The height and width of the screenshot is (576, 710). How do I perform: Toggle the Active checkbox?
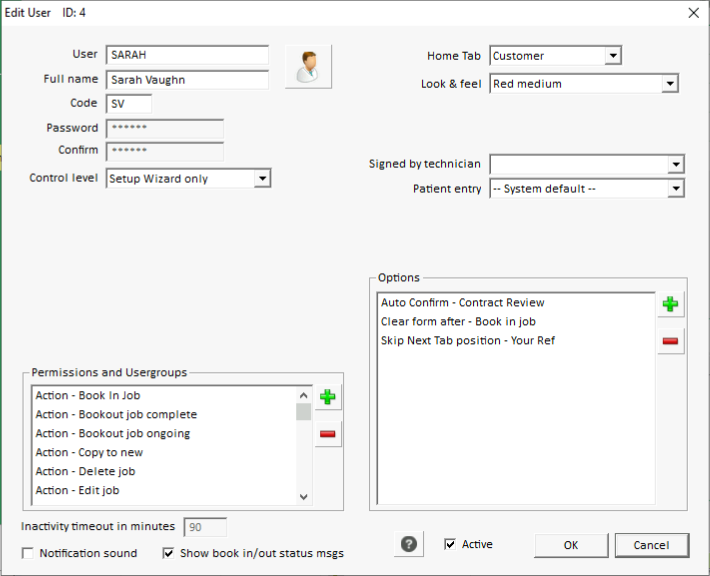450,544
